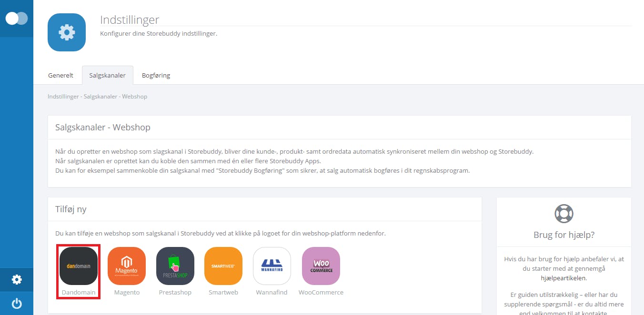The height and width of the screenshot is (315, 644).
Task: Click the Salgskanaler - Webshop heading
Action: point(103,128)
